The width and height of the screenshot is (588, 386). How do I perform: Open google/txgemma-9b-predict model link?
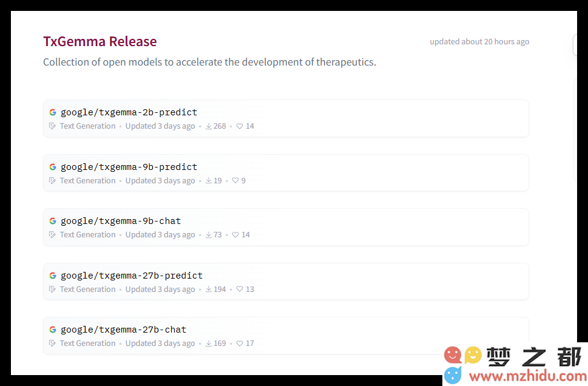click(129, 167)
